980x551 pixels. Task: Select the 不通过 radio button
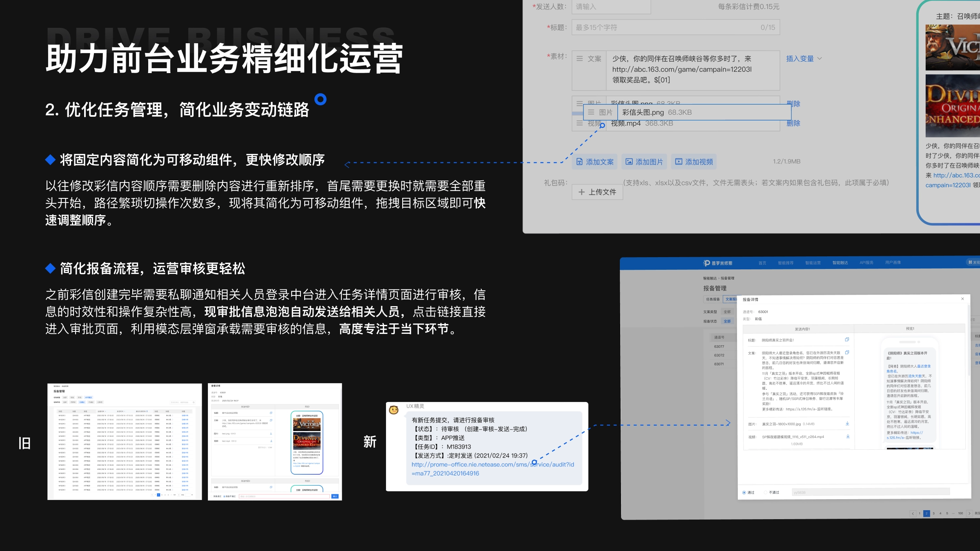point(766,493)
